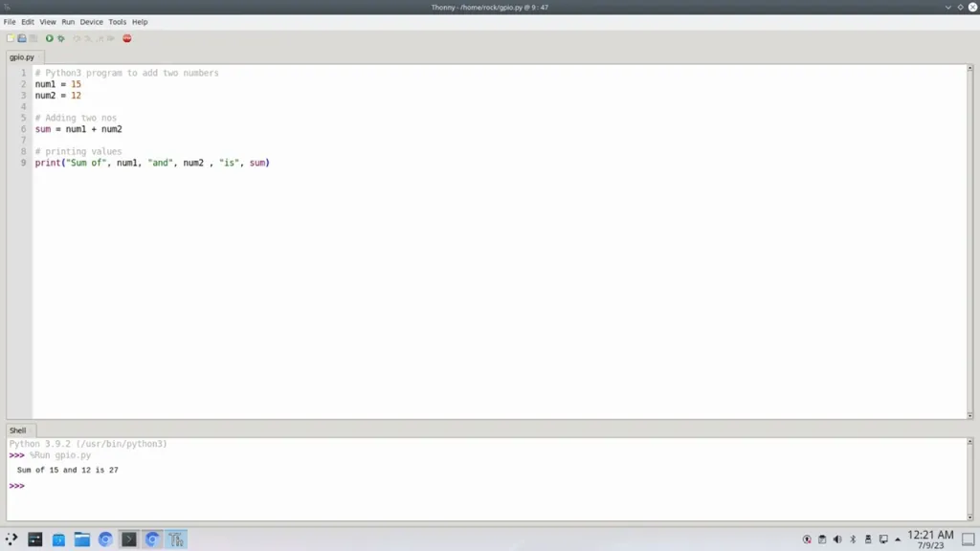This screenshot has height=551, width=980.
Task: Click the Step Into debugger icon
Action: (88, 38)
